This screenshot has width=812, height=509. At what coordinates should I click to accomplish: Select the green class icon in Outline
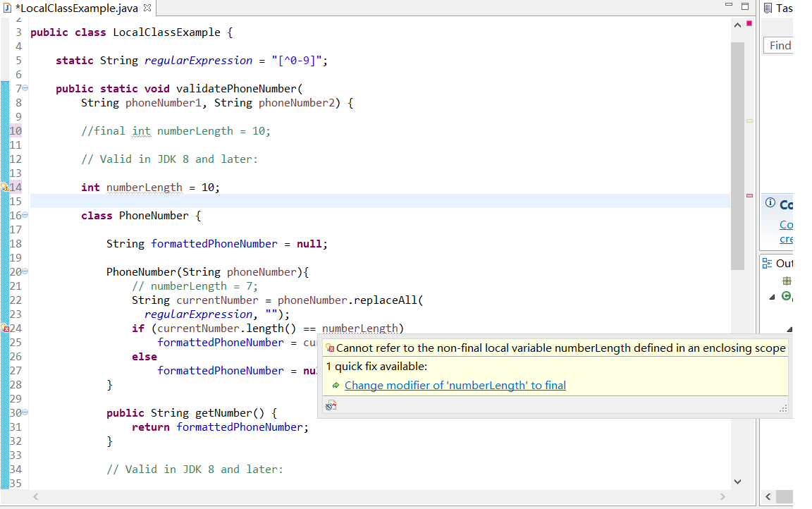pos(787,296)
